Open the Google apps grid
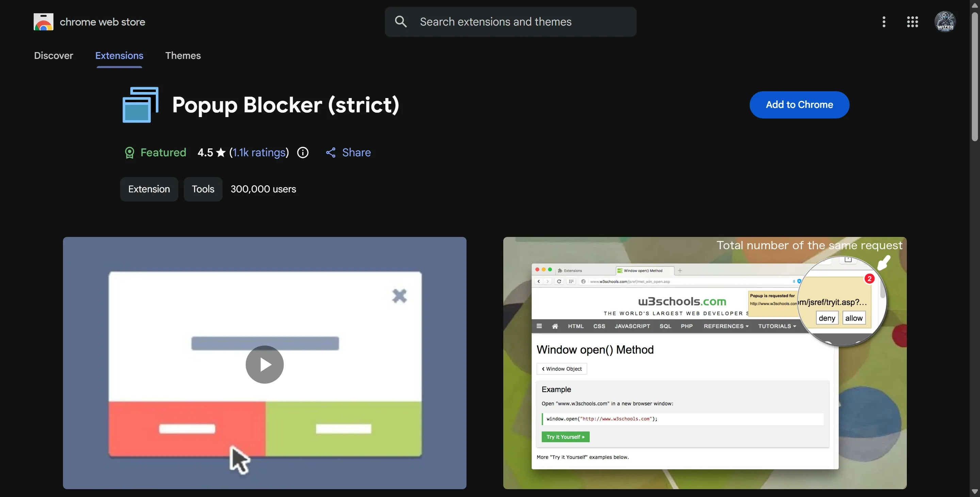Viewport: 980px width, 497px height. click(912, 22)
